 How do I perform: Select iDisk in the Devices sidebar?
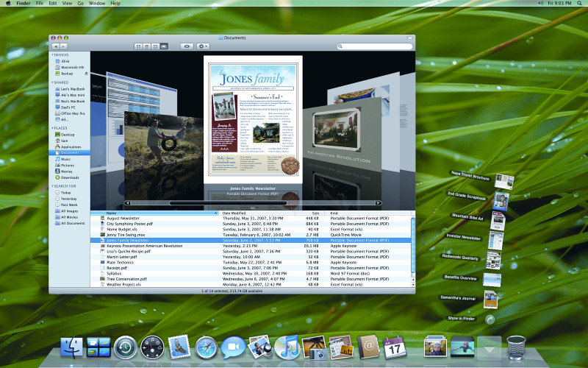(x=65, y=61)
